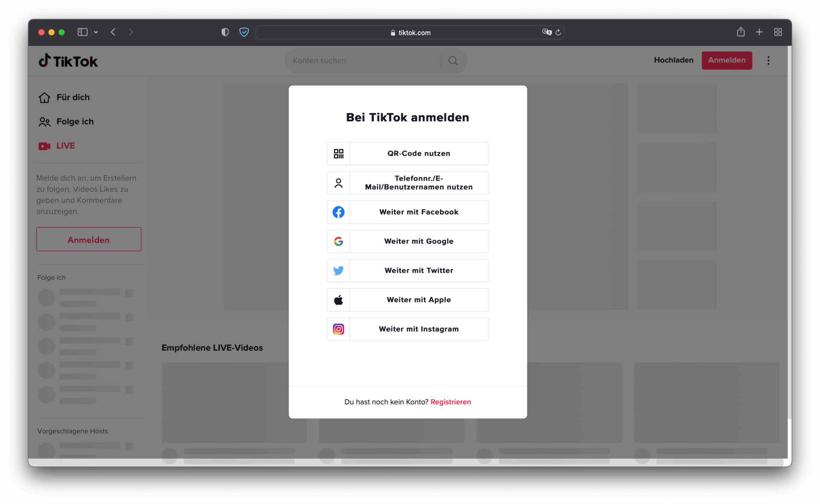Click the Google logo icon
Screen dimensions: 820x504
[338, 242]
